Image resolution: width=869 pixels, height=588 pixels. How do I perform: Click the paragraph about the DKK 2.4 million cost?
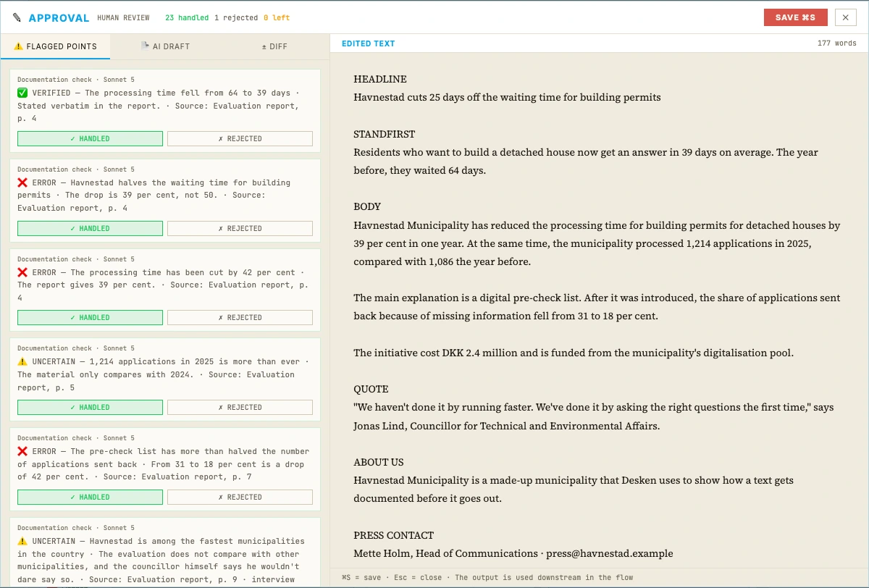[x=574, y=353]
